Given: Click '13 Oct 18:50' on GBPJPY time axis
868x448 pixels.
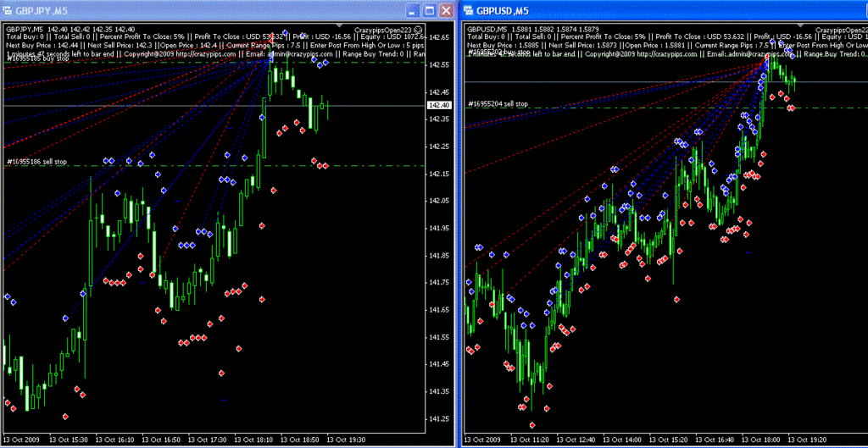Looking at the screenshot, I should [301, 440].
